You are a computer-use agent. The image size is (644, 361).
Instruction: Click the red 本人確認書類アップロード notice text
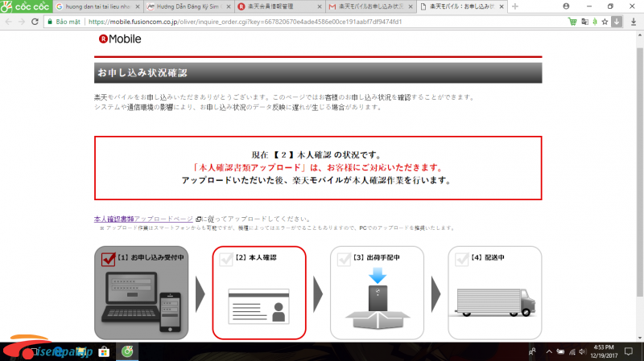point(318,167)
